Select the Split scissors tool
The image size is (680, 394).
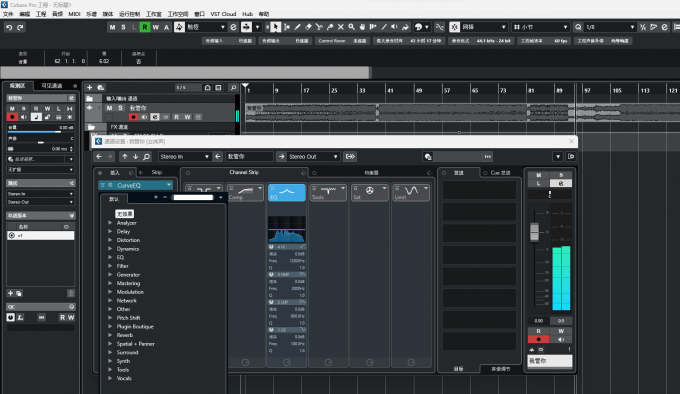coord(319,27)
